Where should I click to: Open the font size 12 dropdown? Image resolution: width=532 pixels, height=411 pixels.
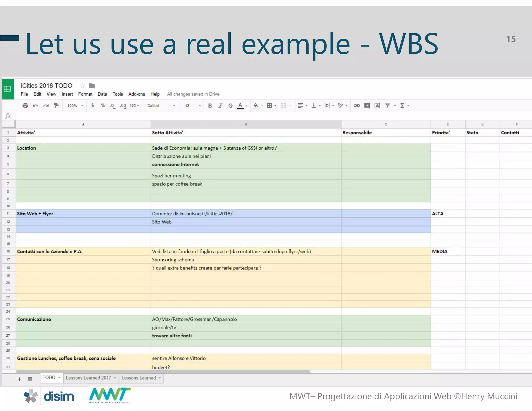pos(193,105)
